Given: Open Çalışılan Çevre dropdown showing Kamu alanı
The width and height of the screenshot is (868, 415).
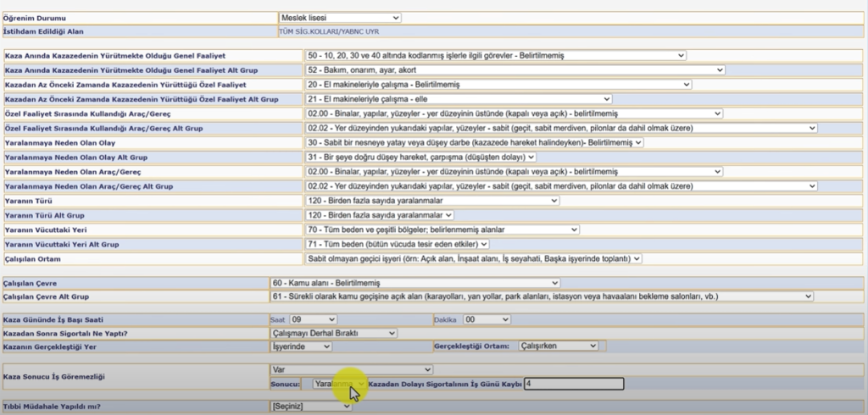Looking at the screenshot, I should [415, 283].
